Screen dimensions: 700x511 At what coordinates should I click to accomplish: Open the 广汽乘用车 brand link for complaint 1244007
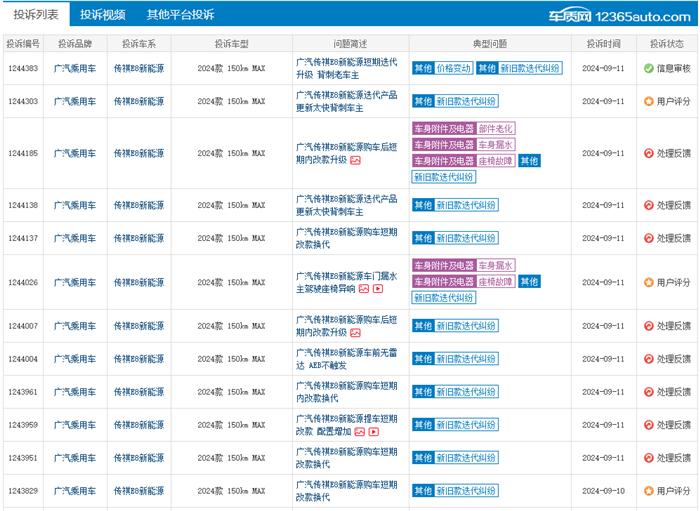75,326
